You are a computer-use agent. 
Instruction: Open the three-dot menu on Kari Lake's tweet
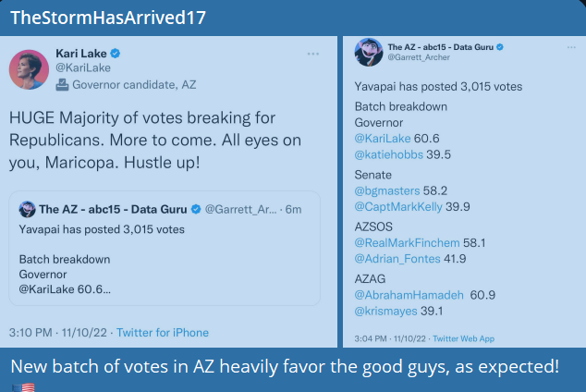(314, 55)
